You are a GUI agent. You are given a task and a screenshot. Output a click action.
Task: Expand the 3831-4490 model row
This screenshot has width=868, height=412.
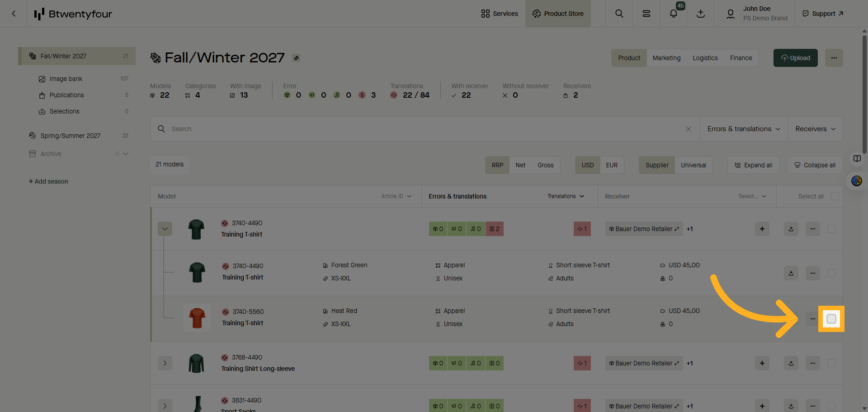coord(165,406)
